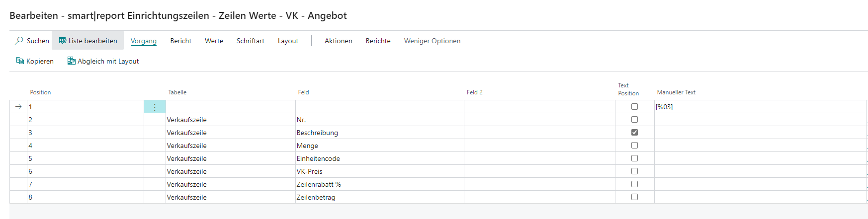Open position 1 link
Viewport: 868px width, 219px height.
30,107
